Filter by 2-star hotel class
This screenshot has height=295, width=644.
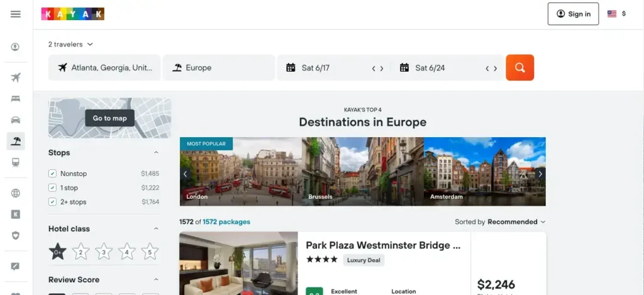tap(81, 252)
